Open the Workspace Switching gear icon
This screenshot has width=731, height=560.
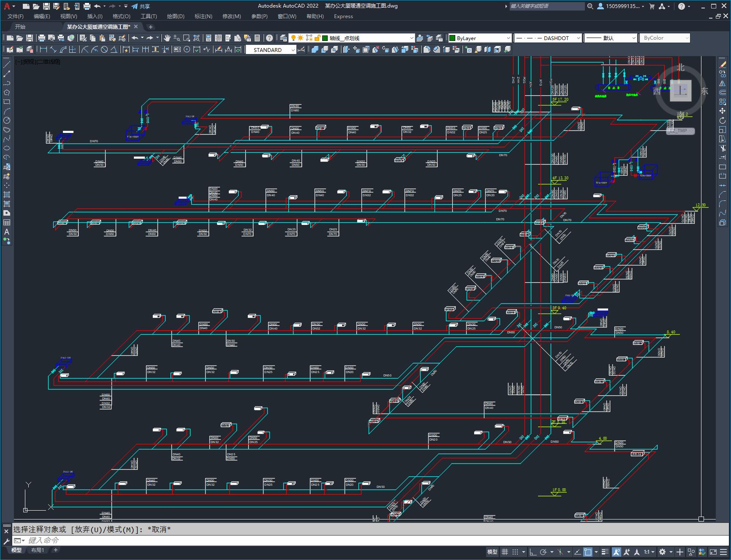coord(662,552)
